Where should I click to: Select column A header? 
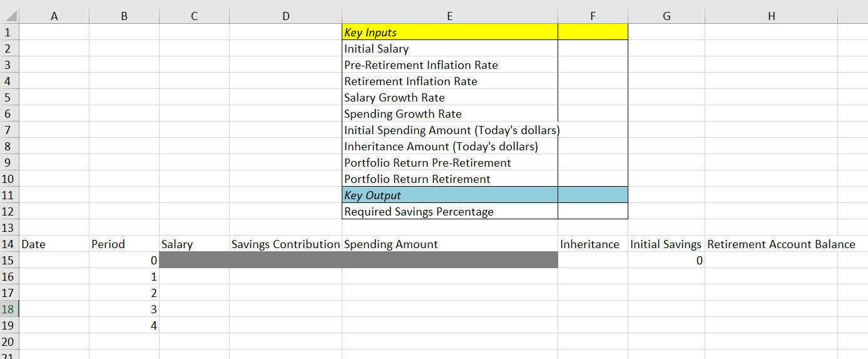click(54, 17)
